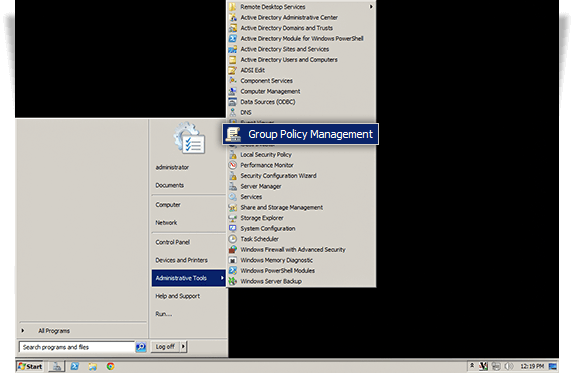Screen dimensions: 574x373
Task: Click the network tray icon
Action: click(496, 366)
